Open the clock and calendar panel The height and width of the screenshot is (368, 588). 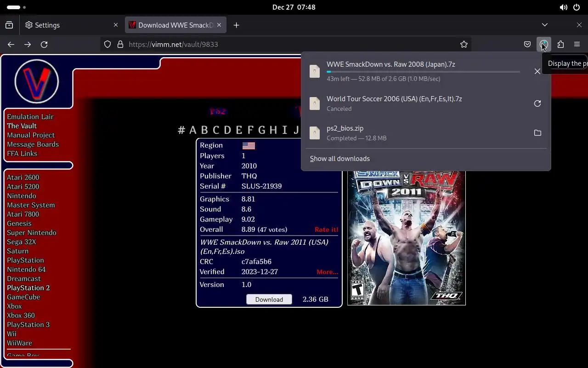pyautogui.click(x=294, y=7)
